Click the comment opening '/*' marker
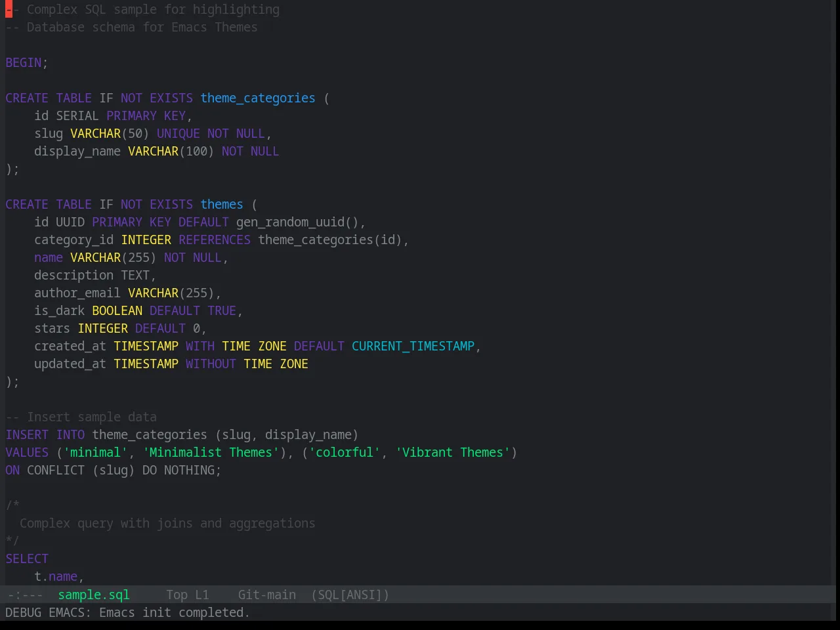This screenshot has height=630, width=840. click(12, 505)
